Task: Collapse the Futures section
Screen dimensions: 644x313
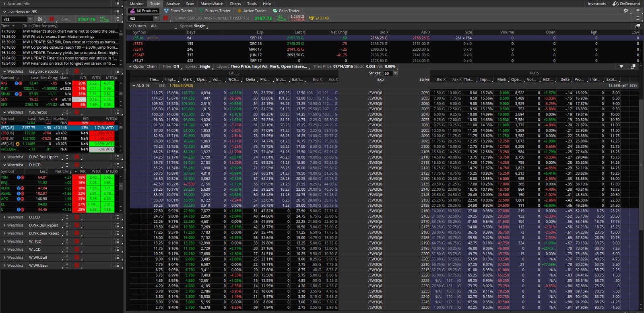Action: point(130,26)
